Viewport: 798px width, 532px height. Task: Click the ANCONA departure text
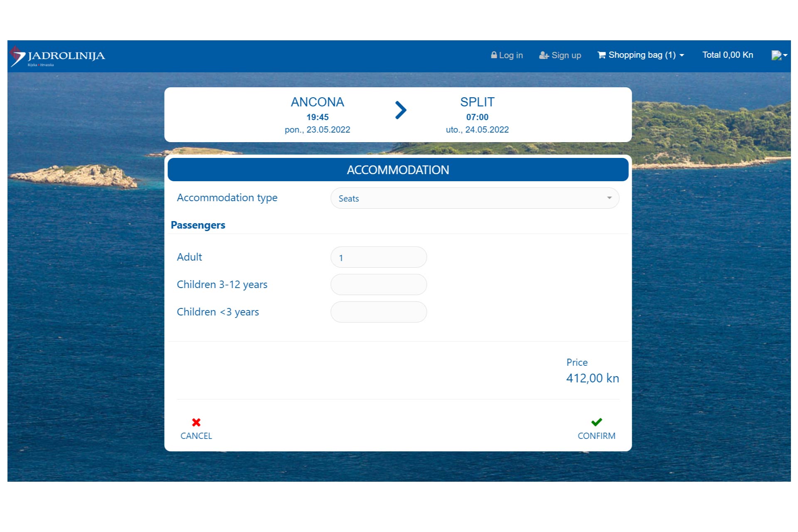[317, 102]
